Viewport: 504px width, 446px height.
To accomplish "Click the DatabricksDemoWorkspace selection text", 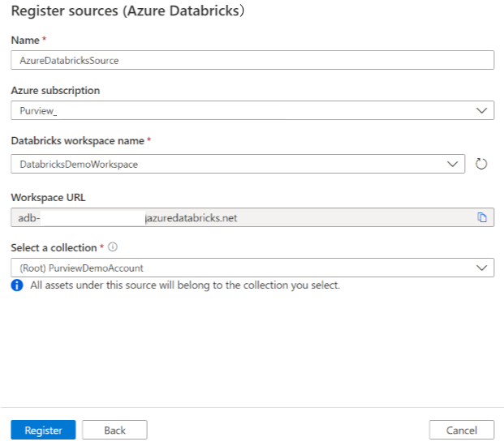I will 79,165.
